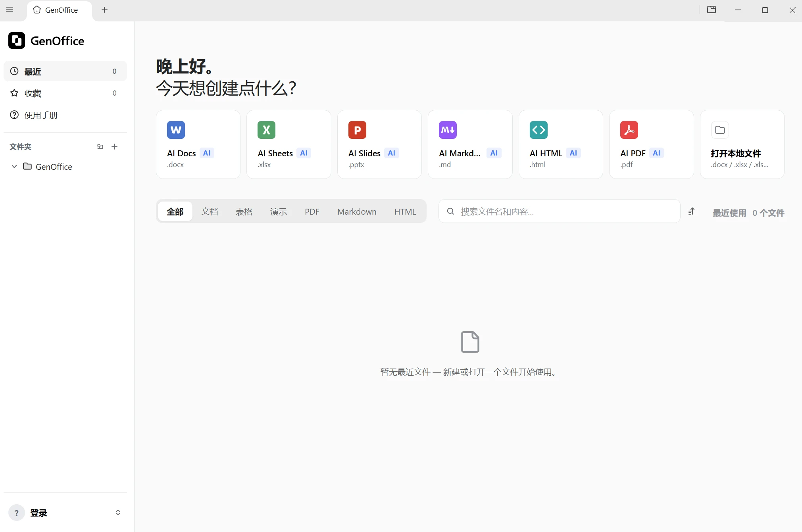802x532 pixels.
Task: Focus the 搜索文件名和内容 search field
Action: [x=560, y=211]
